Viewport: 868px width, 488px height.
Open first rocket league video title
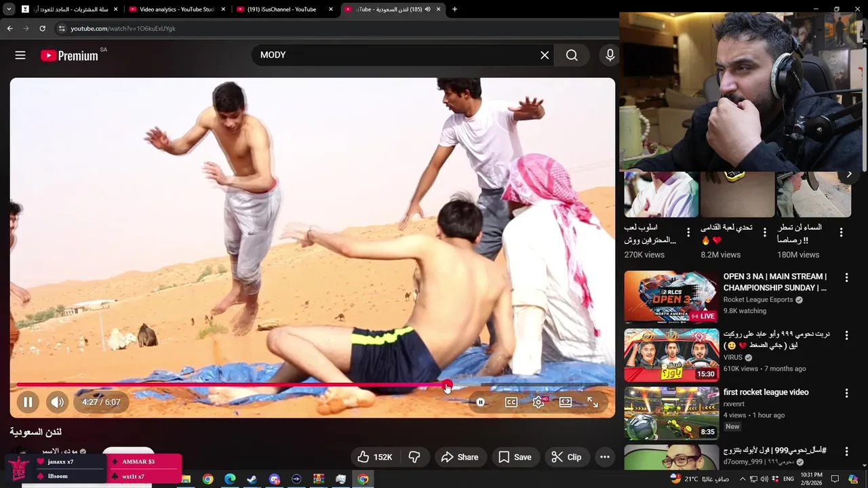pyautogui.click(x=766, y=392)
